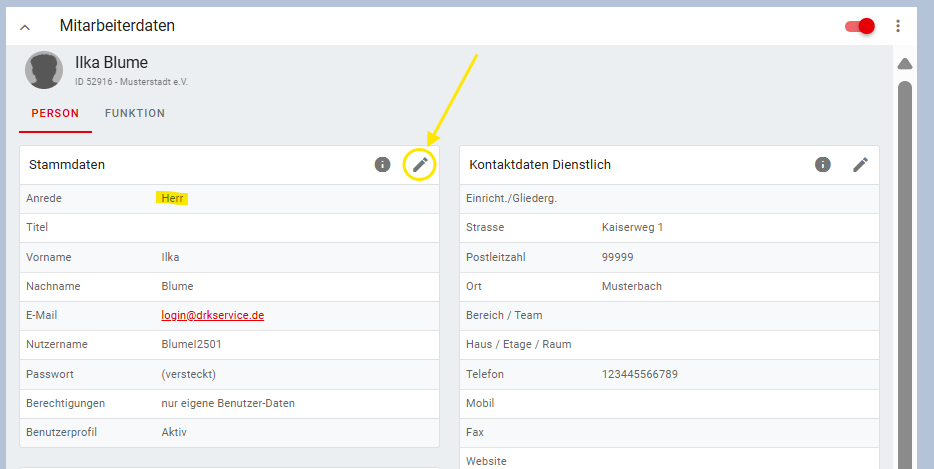
Task: Click the Berechtigungen row value
Action: click(228, 403)
